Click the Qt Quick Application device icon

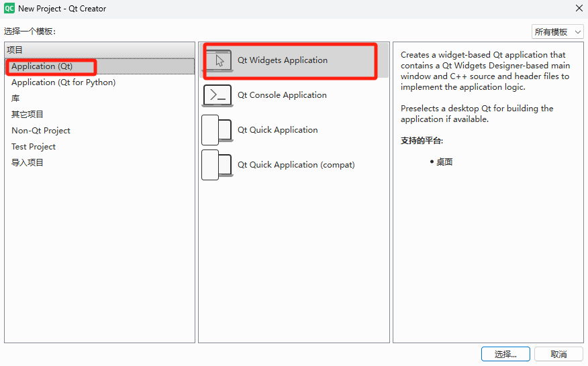[x=217, y=130]
